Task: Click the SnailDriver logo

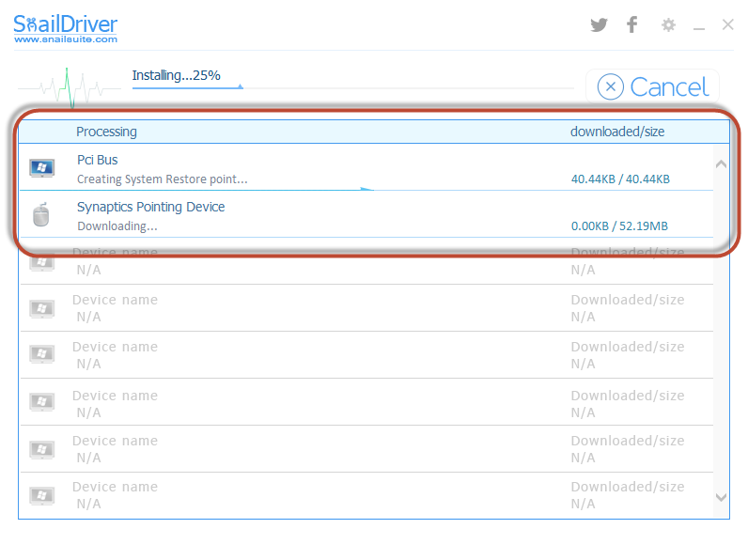Action: (66, 23)
